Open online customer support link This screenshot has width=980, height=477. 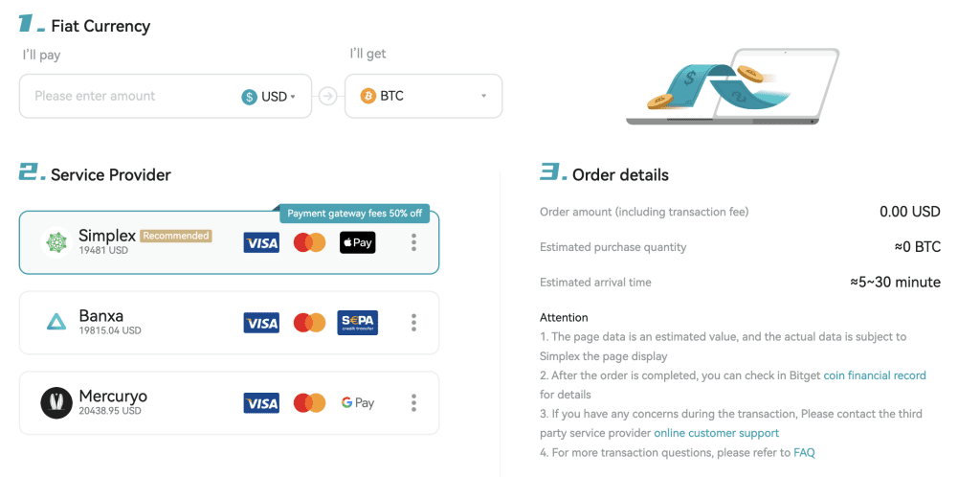(716, 433)
